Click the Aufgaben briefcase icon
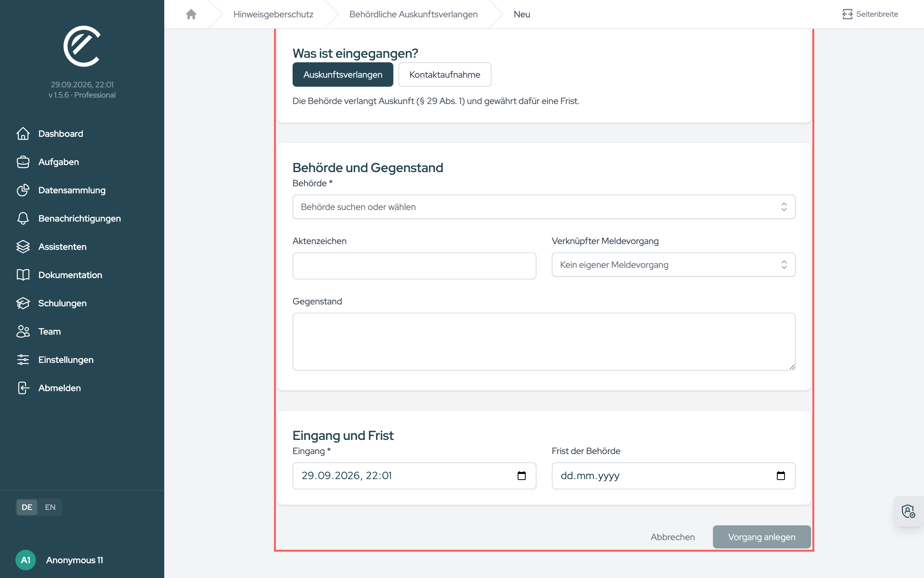Screen dimensions: 924x578 (23, 162)
